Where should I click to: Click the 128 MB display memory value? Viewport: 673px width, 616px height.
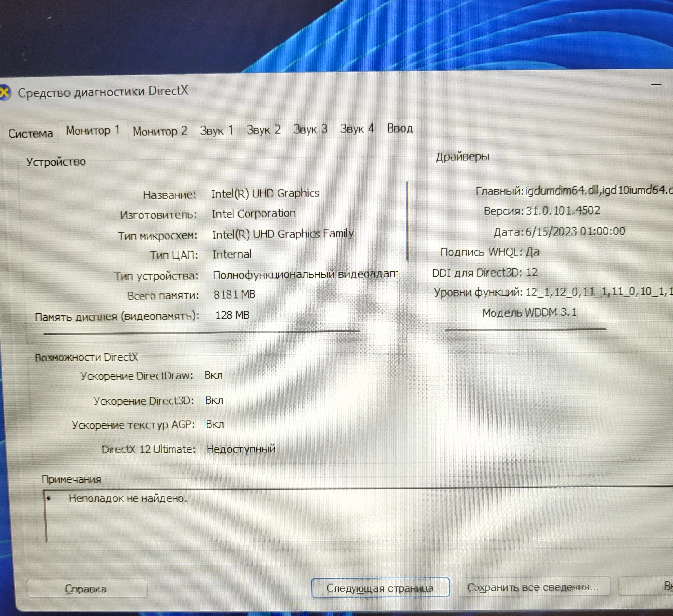tap(232, 315)
